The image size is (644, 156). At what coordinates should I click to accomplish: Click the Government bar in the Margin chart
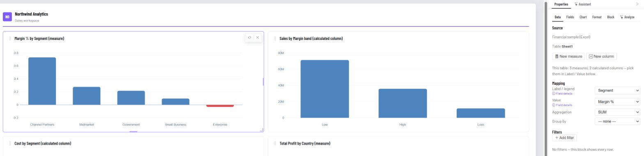tap(131, 98)
